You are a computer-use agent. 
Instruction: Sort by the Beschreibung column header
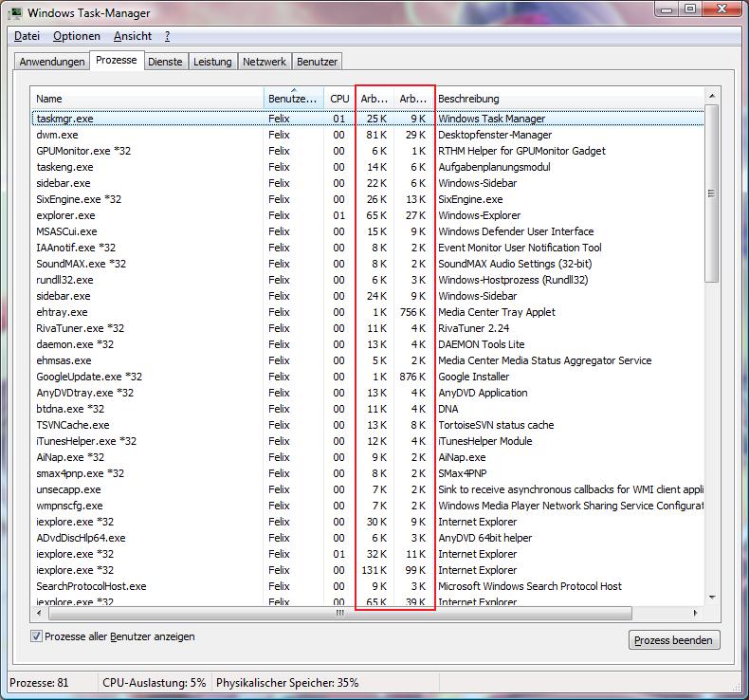570,99
